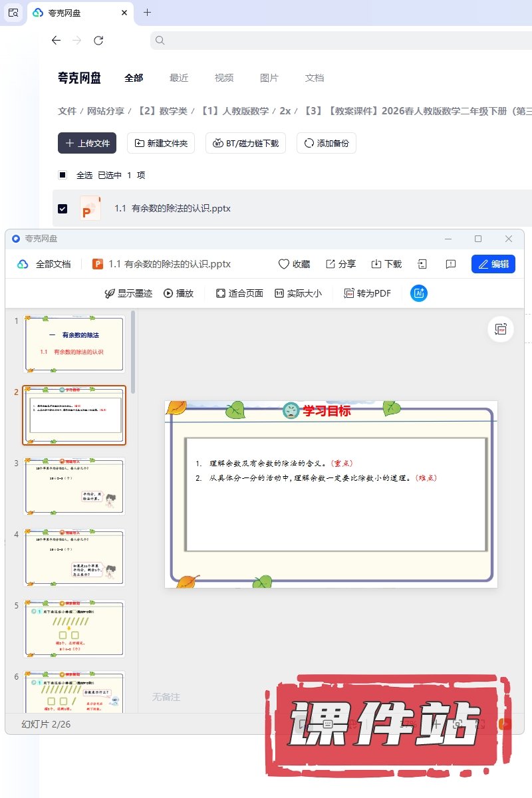Toggle 显示墨迹 ink display

(128, 293)
